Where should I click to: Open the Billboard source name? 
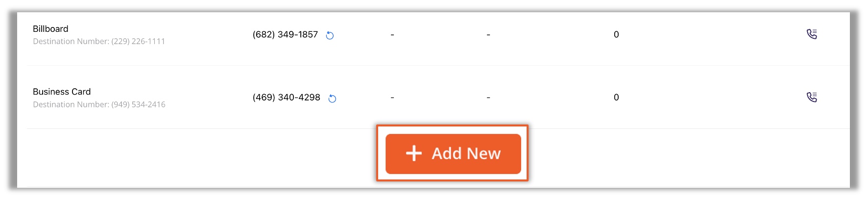[50, 29]
